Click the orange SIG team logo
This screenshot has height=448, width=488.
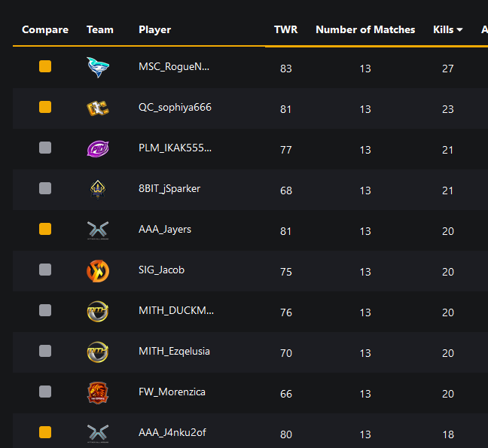point(98,271)
